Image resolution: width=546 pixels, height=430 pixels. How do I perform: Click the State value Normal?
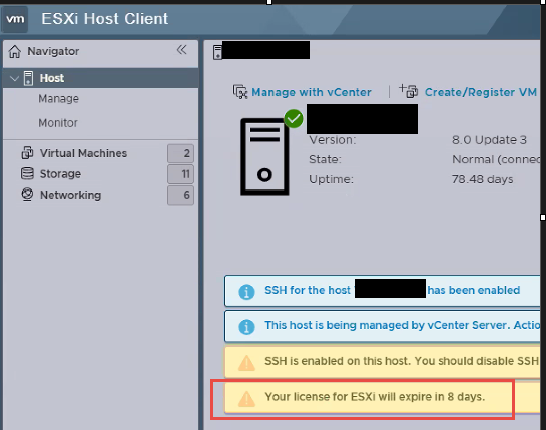pos(496,159)
